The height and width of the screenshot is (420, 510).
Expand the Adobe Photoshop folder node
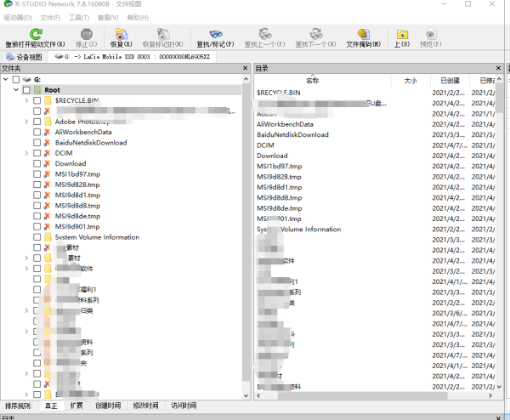[26, 122]
